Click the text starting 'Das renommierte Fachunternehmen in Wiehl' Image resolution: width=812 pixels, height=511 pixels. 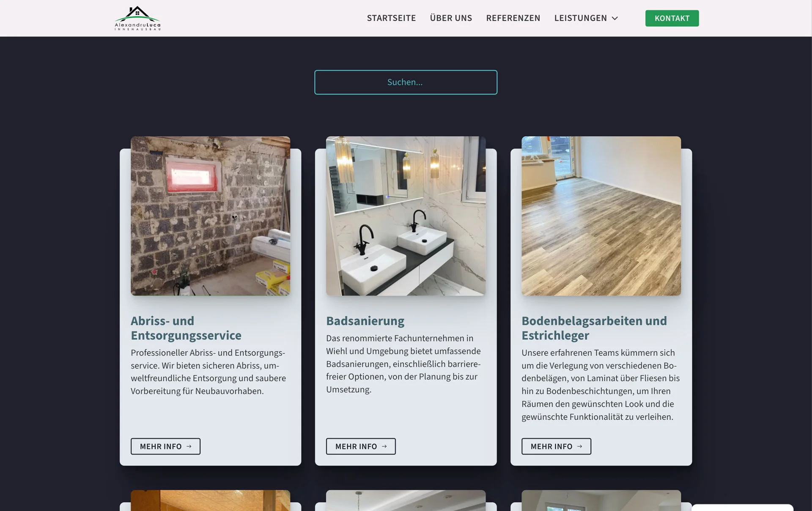pyautogui.click(x=404, y=364)
